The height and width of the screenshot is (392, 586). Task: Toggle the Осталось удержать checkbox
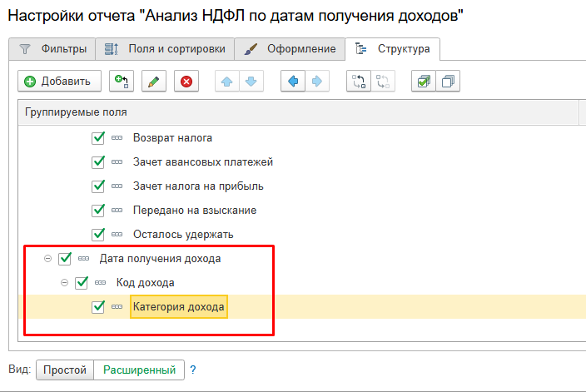98,235
